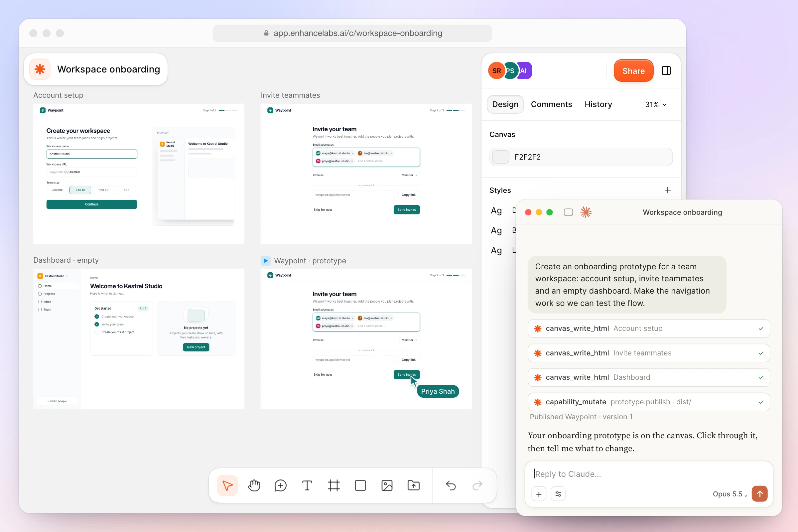
Task: Open Inbox in the dashboard sidebar
Action: [x=57, y=302]
